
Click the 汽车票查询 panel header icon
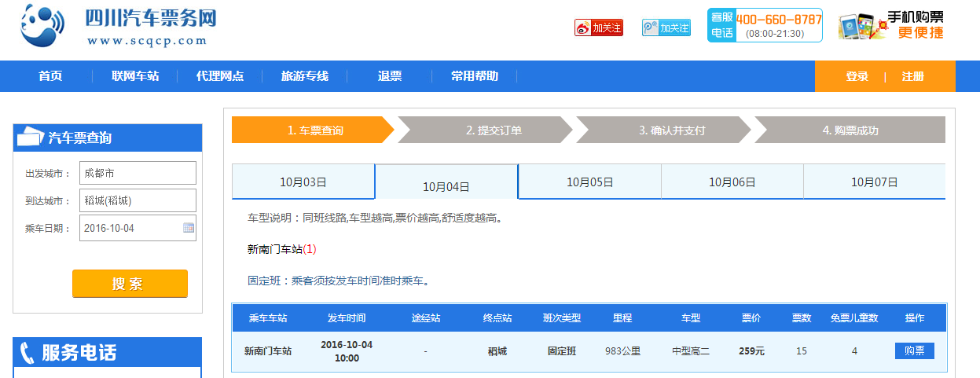pos(31,138)
